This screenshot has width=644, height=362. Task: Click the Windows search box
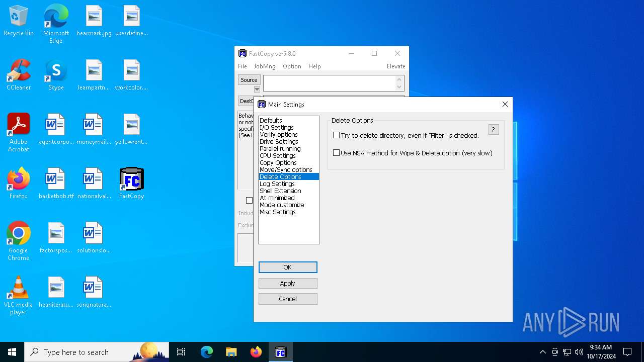click(97, 352)
